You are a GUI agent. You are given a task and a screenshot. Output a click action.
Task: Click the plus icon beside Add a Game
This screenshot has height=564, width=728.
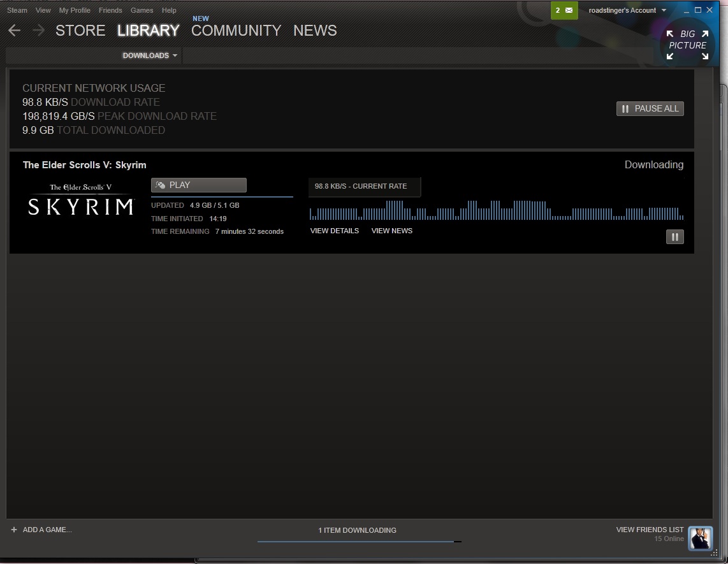point(14,530)
